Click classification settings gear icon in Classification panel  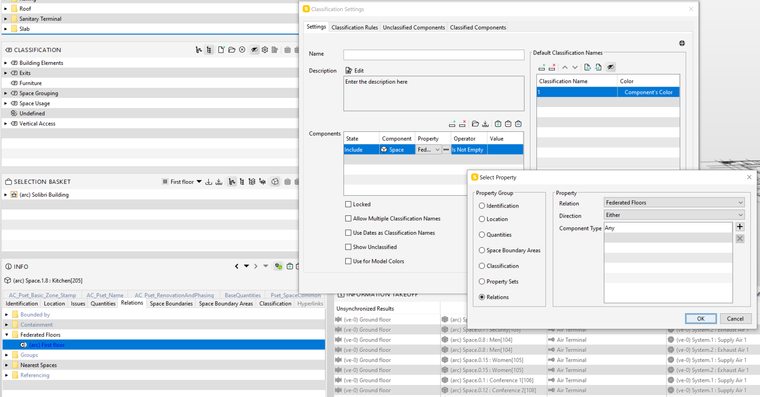click(x=265, y=49)
